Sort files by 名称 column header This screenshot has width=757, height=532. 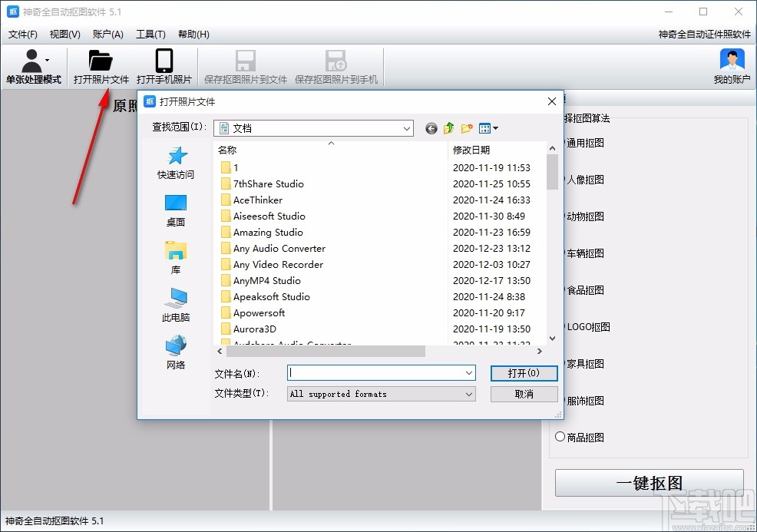(x=331, y=150)
